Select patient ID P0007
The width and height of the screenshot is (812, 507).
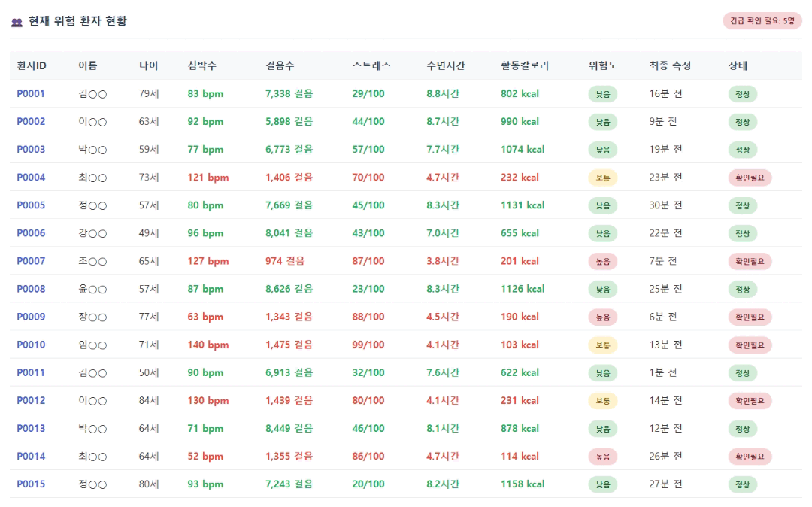pos(31,261)
